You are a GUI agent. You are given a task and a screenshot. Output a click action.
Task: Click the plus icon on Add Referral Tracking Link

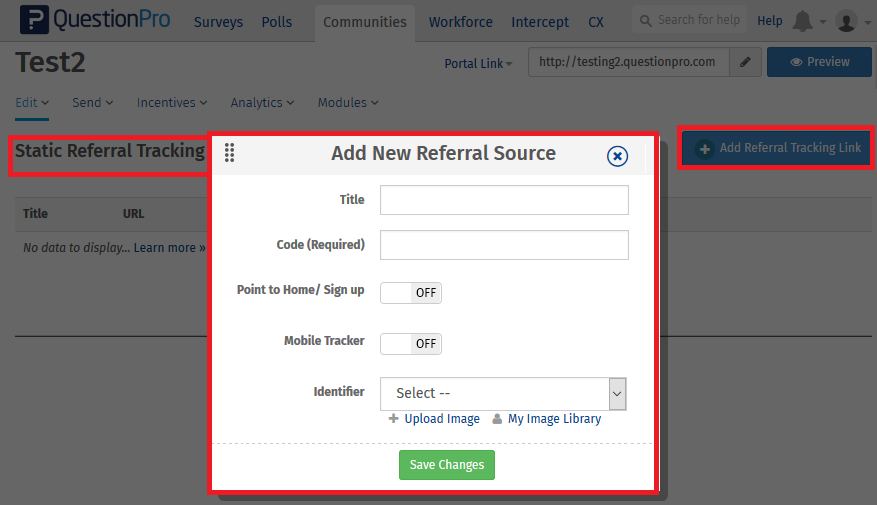click(x=704, y=148)
